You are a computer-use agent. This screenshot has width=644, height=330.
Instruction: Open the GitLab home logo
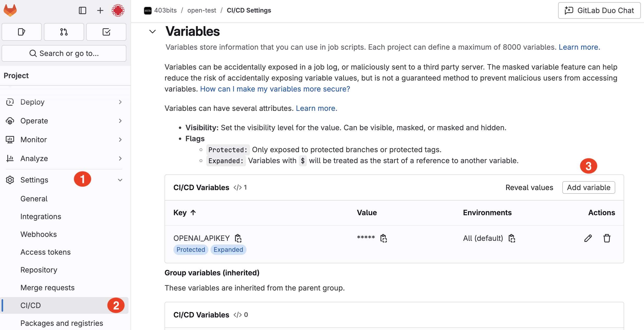click(10, 10)
